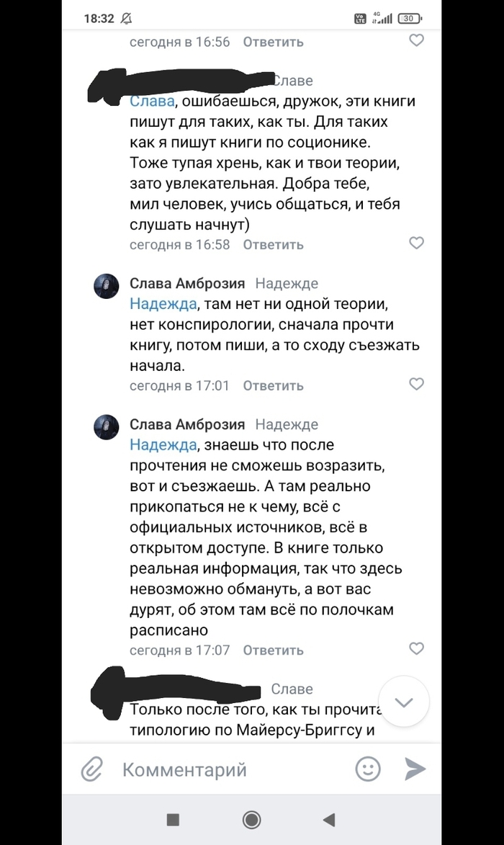Image resolution: width=504 pixels, height=845 pixels.
Task: Reply to the 16:58 comment via Ответить
Action: [x=273, y=244]
